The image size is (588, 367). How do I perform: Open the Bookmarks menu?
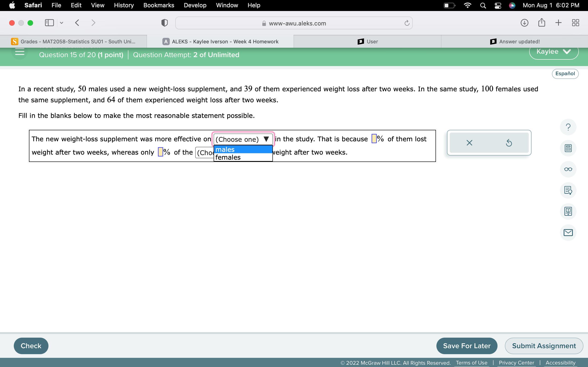click(158, 5)
